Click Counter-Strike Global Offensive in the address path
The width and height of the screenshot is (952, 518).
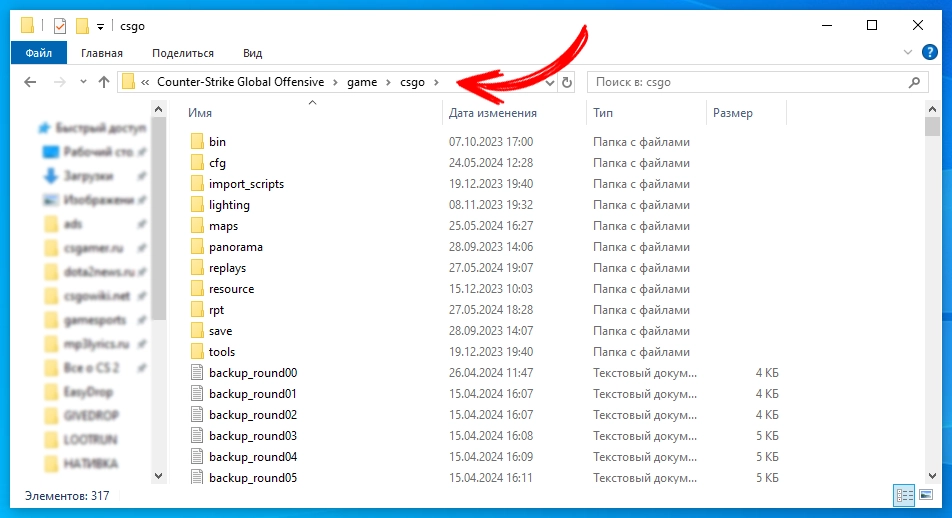pyautogui.click(x=240, y=82)
